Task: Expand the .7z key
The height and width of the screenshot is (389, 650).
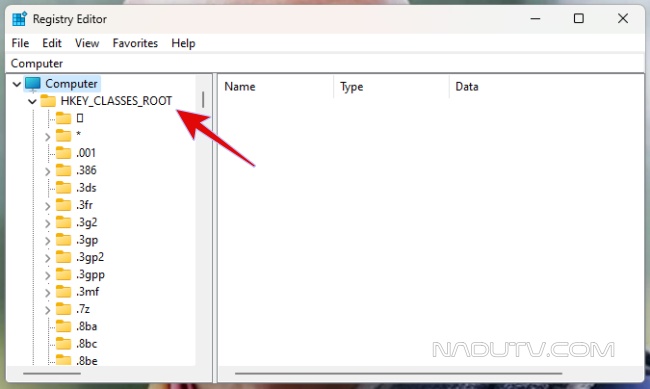Action: pyautogui.click(x=48, y=310)
